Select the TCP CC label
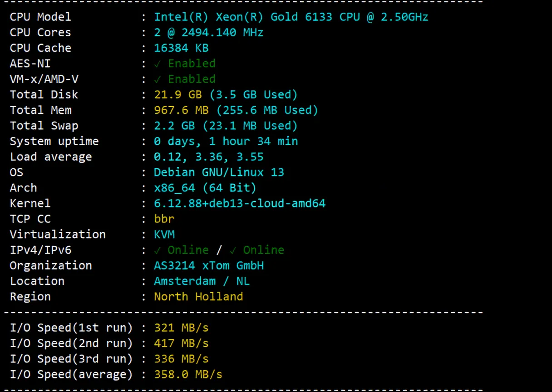This screenshot has height=392, width=552. pos(30,219)
